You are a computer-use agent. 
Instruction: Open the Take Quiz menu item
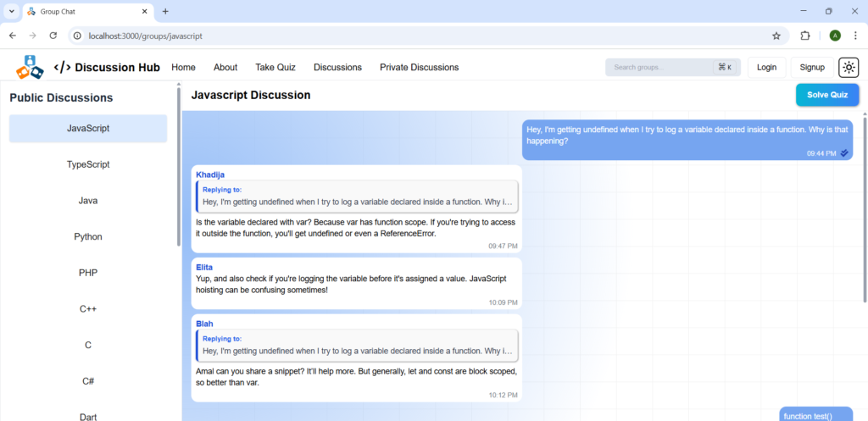(x=275, y=68)
